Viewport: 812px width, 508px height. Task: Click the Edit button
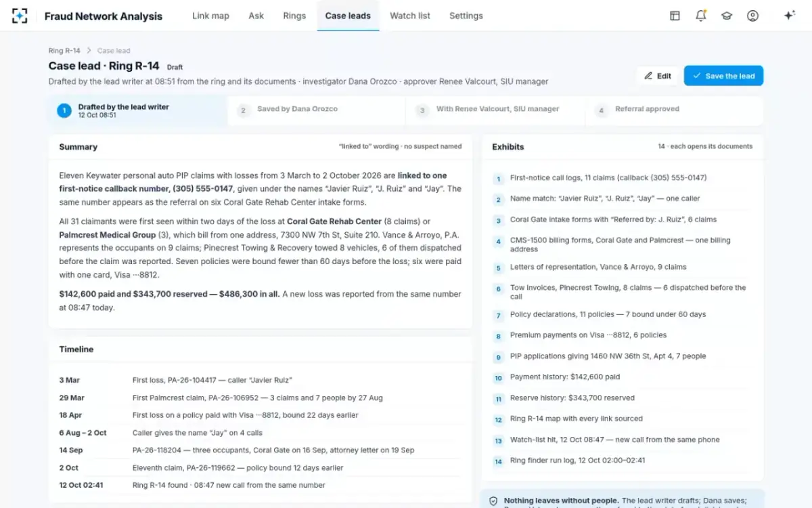pyautogui.click(x=658, y=76)
